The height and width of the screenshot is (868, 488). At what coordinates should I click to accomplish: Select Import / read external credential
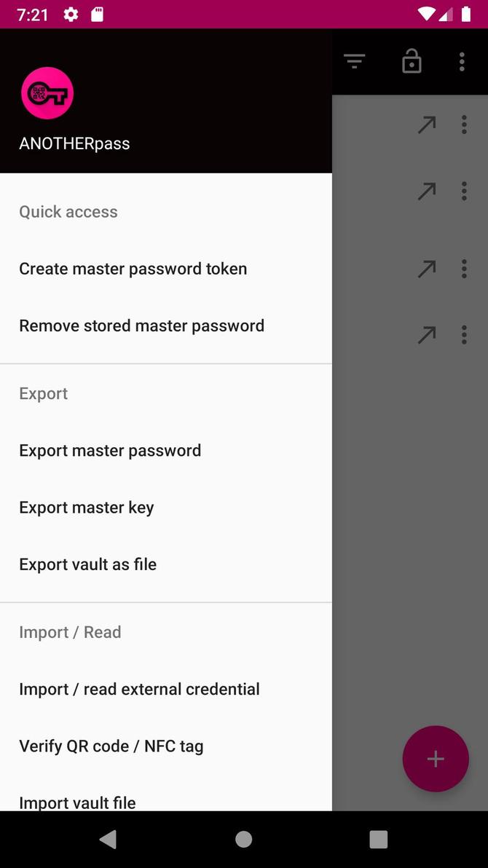point(139,689)
